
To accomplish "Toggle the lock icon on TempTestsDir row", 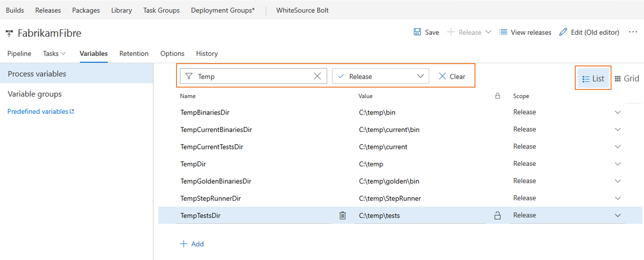I will (497, 216).
